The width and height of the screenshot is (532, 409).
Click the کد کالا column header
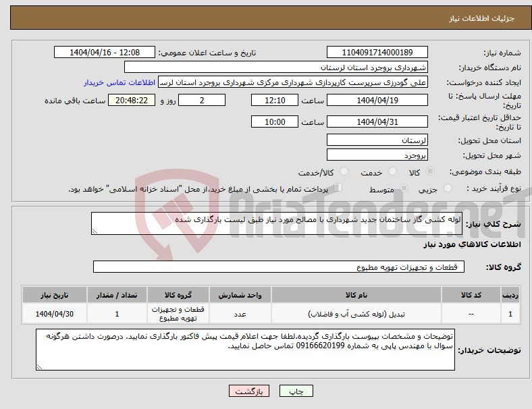pyautogui.click(x=471, y=295)
